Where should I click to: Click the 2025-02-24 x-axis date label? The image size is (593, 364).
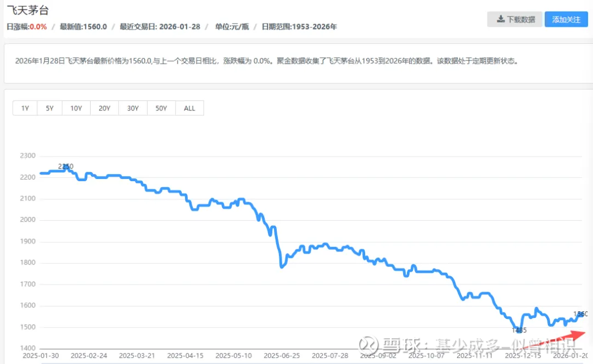point(89,356)
